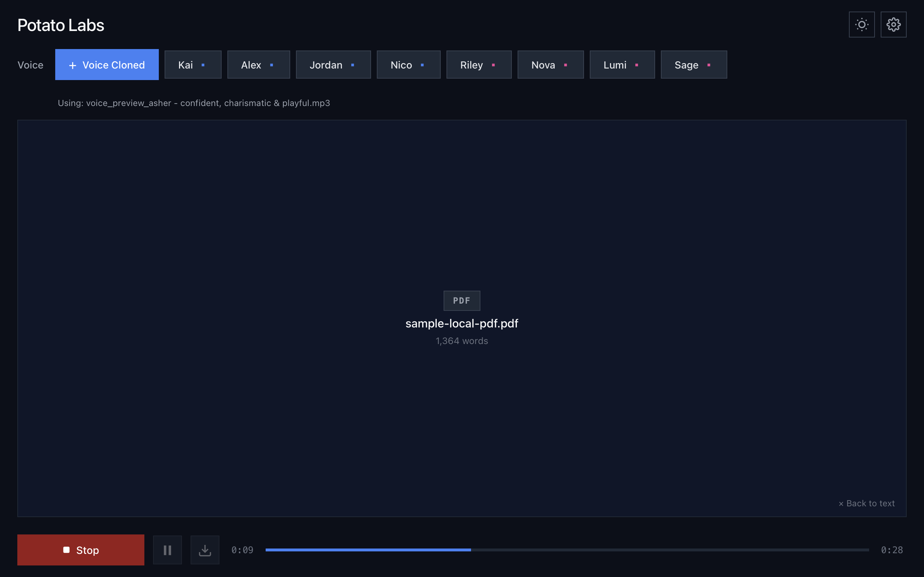Open the settings gear
Screen dimensions: 924x577
click(x=893, y=25)
